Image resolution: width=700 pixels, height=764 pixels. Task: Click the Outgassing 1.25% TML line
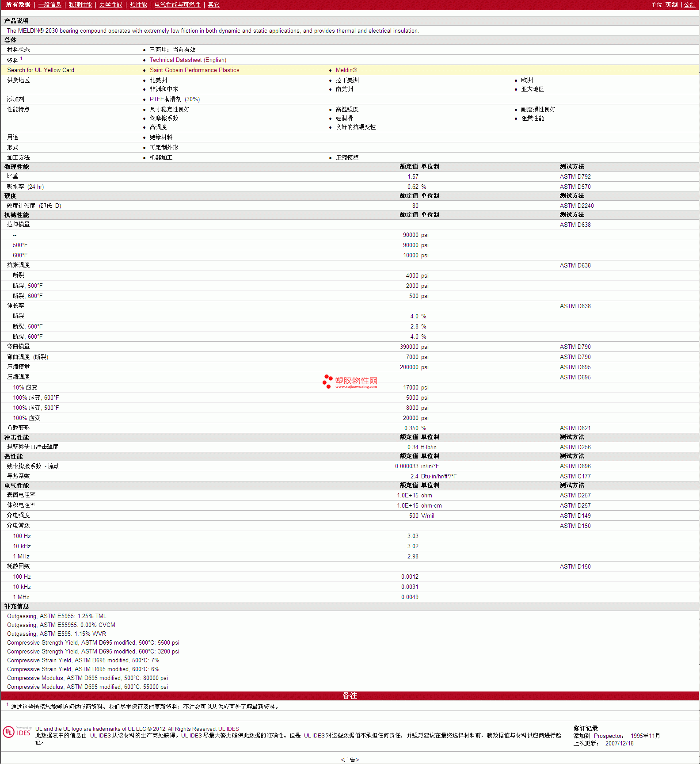[57, 616]
